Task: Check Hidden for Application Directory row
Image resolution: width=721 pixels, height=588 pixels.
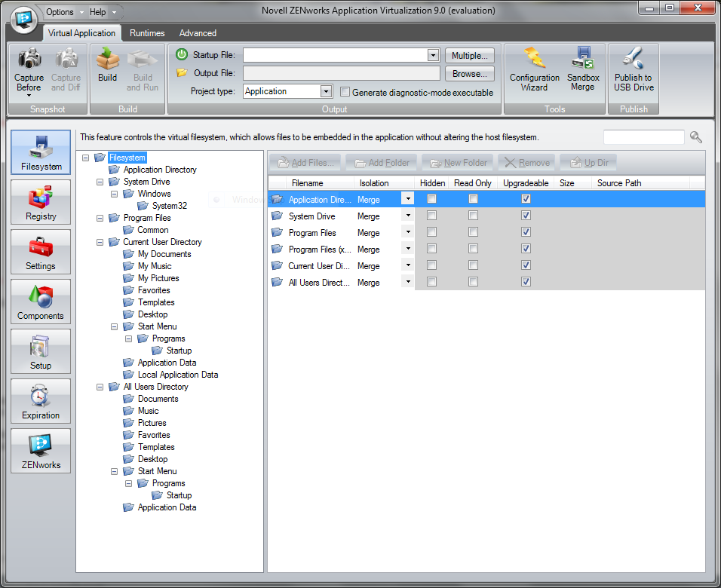Action: pos(432,198)
